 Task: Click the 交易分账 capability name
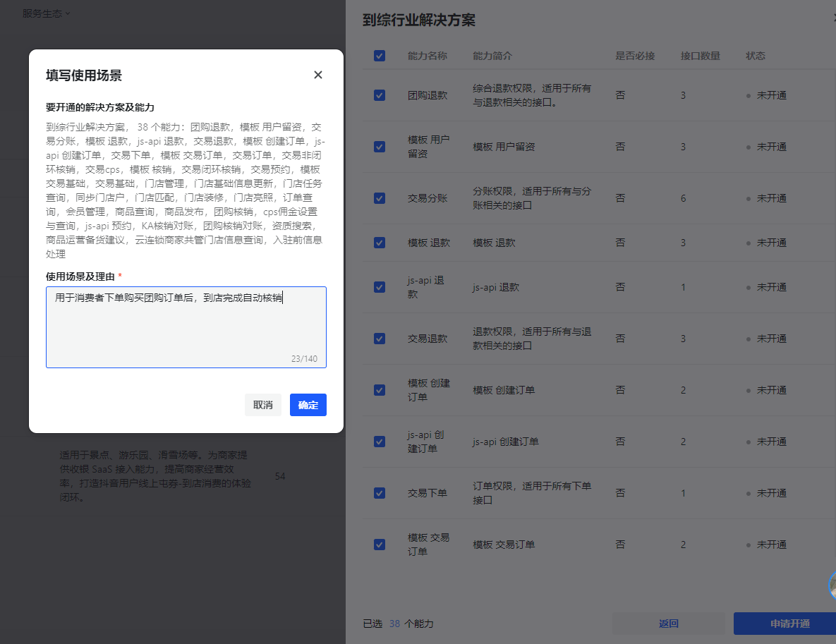(x=428, y=198)
